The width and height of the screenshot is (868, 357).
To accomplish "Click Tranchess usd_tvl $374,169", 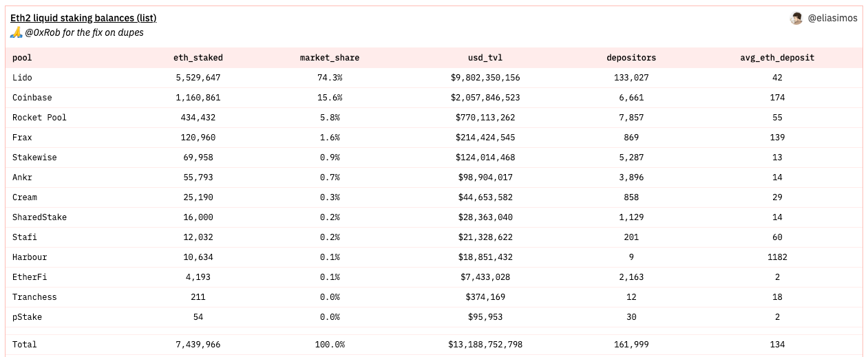I will tap(485, 297).
